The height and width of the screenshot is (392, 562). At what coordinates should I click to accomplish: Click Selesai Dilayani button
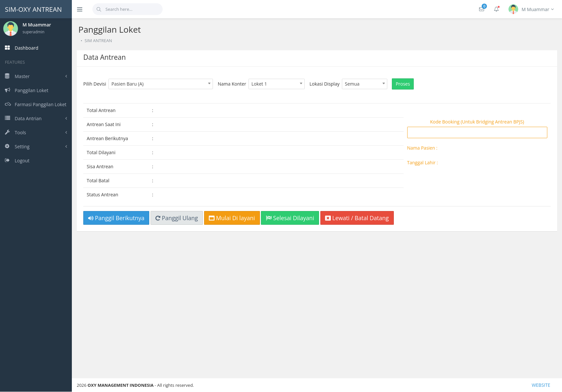pyautogui.click(x=290, y=218)
